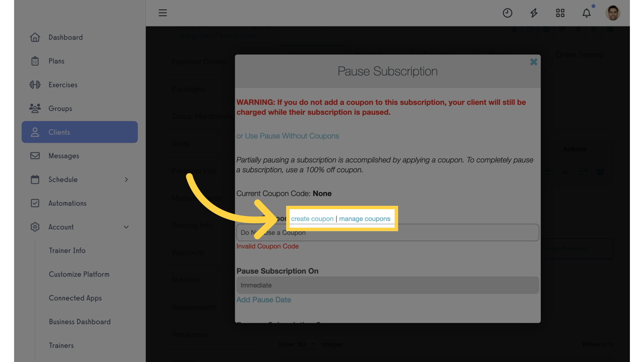Open the apps grid icon

pos(560,13)
